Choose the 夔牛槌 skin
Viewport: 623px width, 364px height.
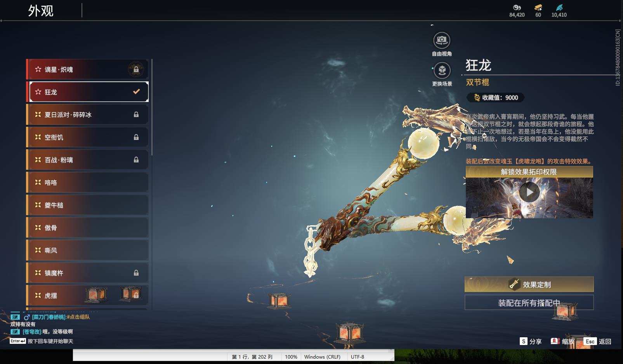pyautogui.click(x=88, y=205)
